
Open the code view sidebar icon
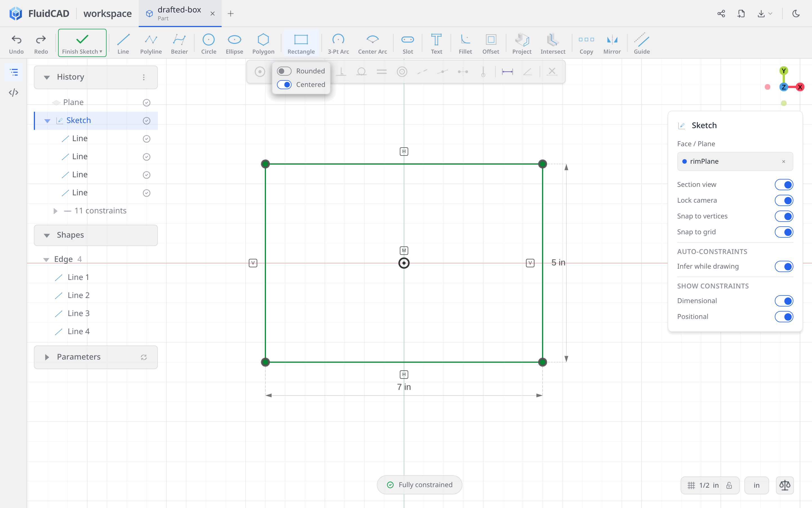14,92
